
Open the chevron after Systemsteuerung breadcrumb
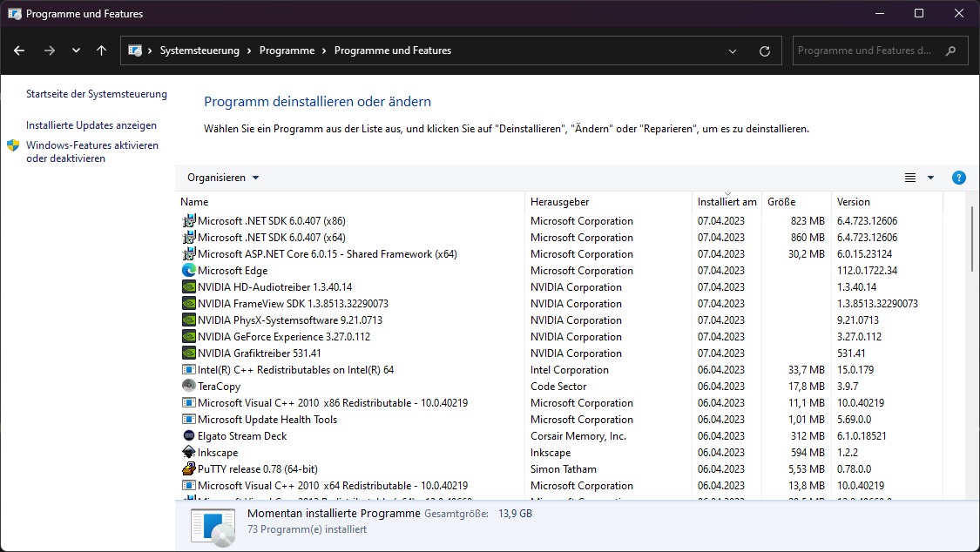click(249, 50)
